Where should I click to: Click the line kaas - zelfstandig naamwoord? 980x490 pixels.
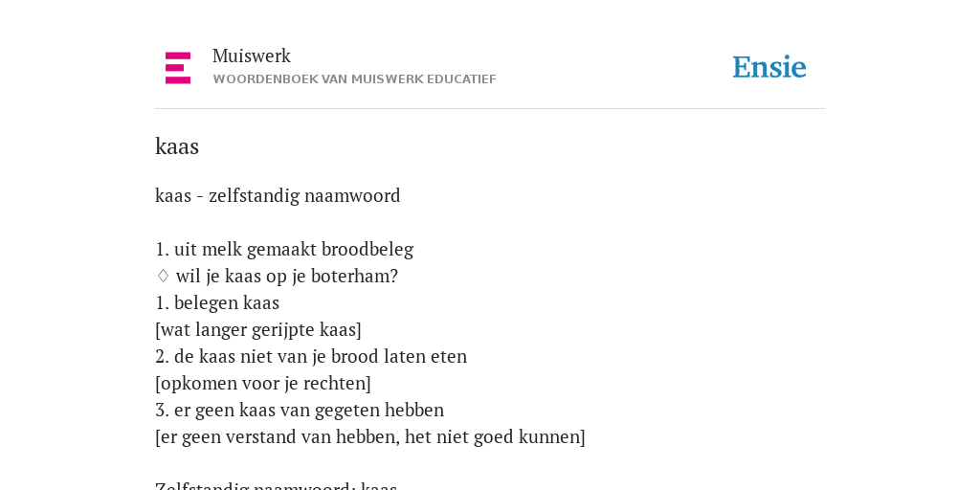point(278,196)
